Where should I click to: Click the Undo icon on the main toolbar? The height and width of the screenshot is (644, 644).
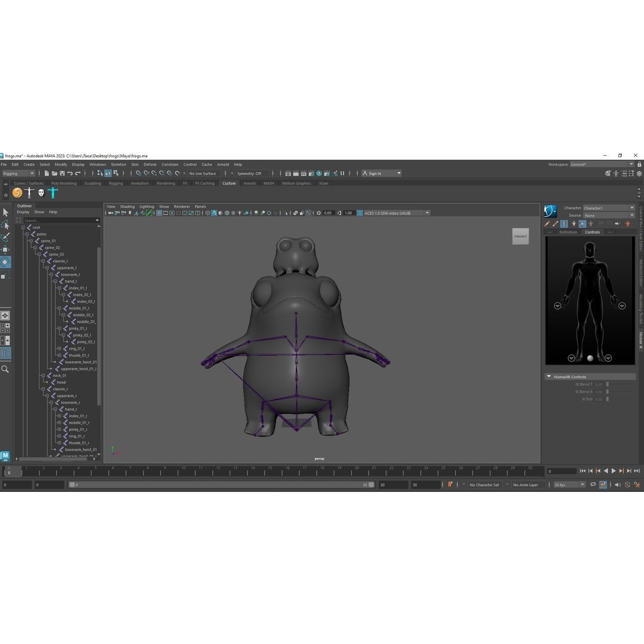coord(70,173)
